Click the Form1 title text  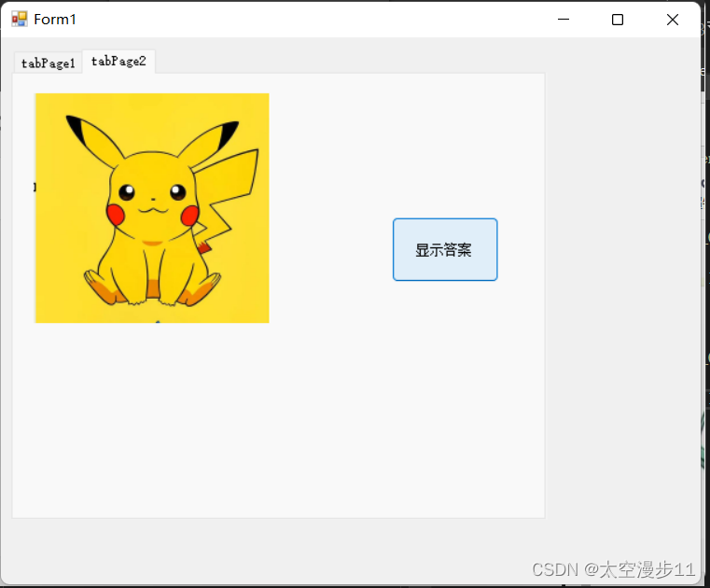(55, 20)
